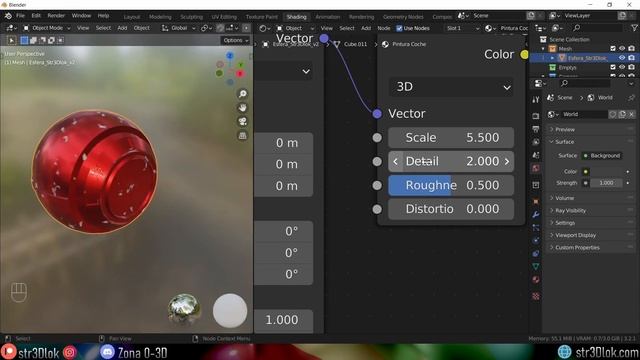Hide Esfera_Str3Dlok object eye icon
The image size is (640, 360).
click(x=622, y=58)
